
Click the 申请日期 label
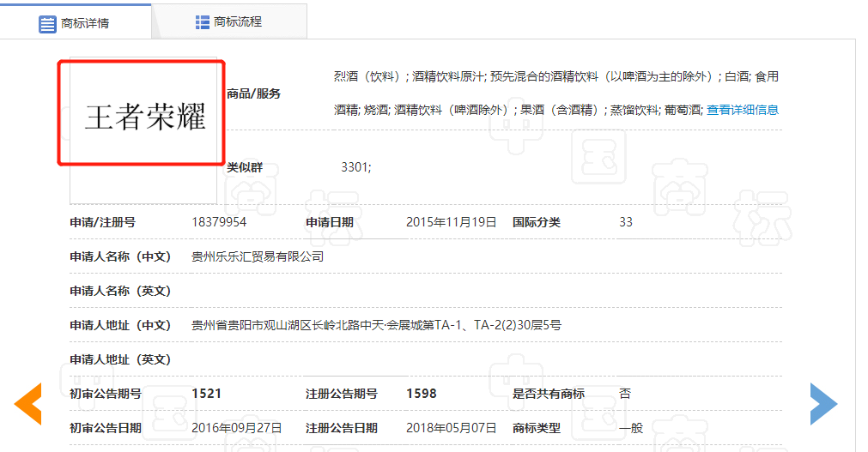click(330, 222)
